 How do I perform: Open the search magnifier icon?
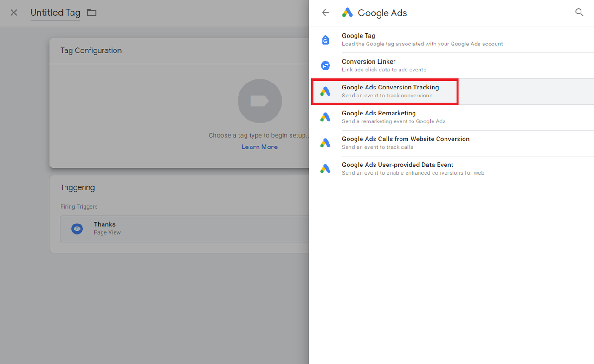tap(579, 13)
